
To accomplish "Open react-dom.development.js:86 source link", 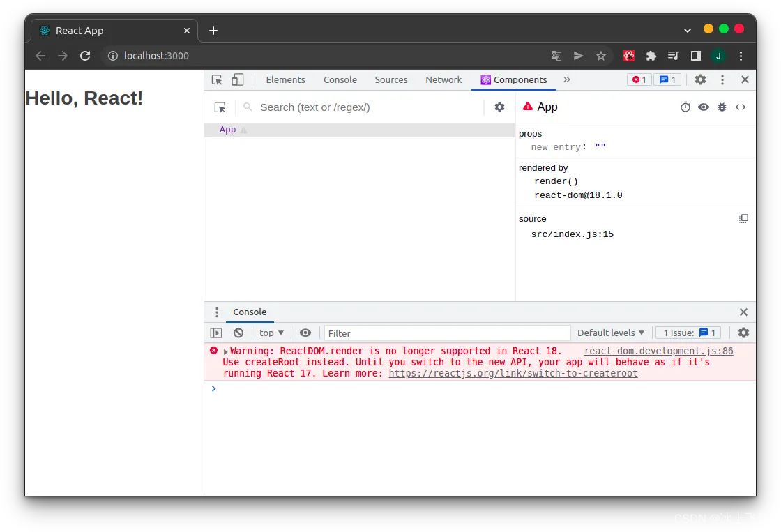I will (658, 351).
